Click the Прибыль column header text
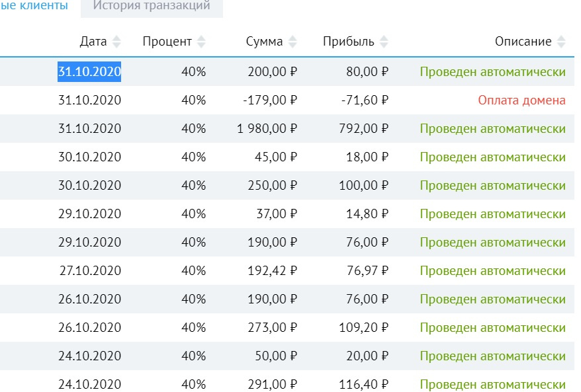This screenshot has width=581, height=392. pyautogui.click(x=348, y=42)
